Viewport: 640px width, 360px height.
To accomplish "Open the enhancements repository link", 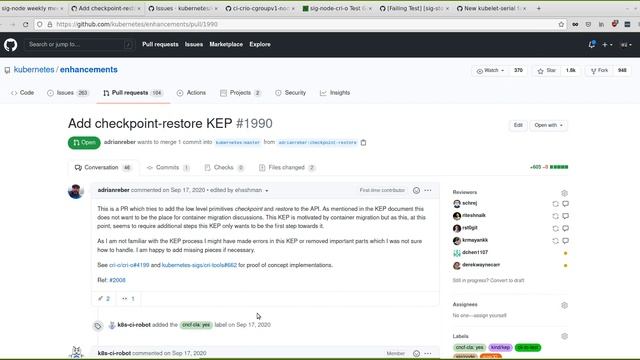I will coord(89,70).
